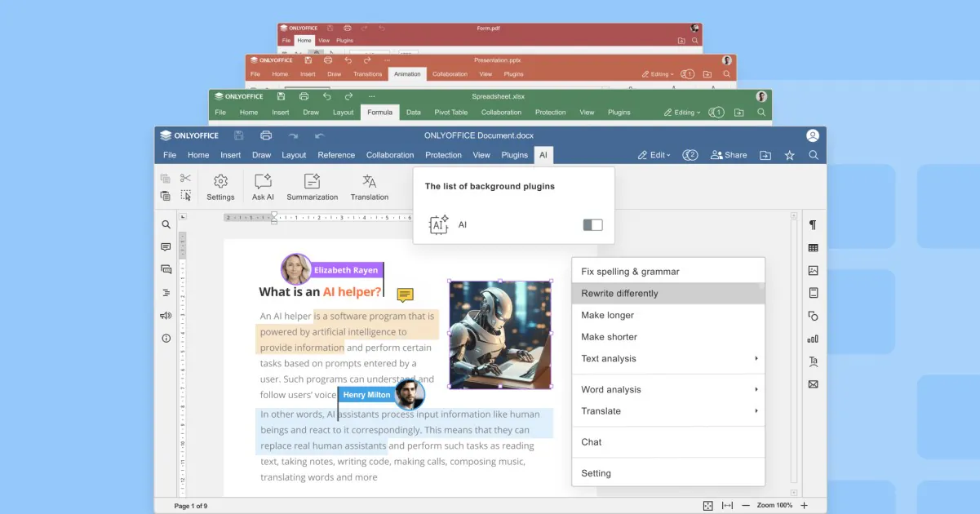Click the yellow comment bubble in the document
The height and width of the screenshot is (514, 980).
405,295
